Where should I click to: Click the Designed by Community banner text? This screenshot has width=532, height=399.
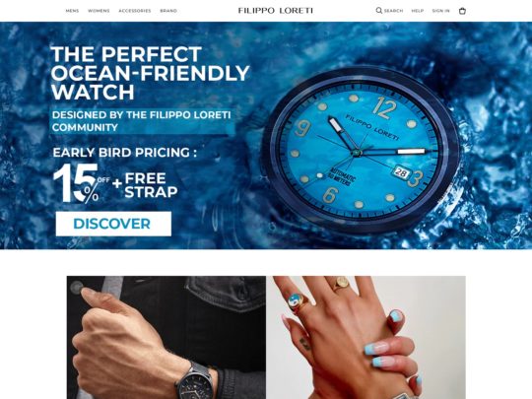point(142,121)
